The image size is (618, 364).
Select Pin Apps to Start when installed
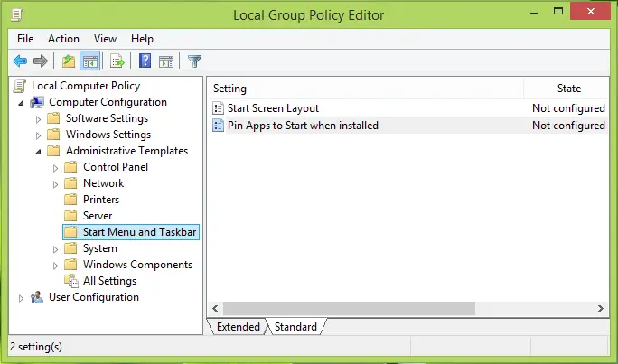pos(303,126)
